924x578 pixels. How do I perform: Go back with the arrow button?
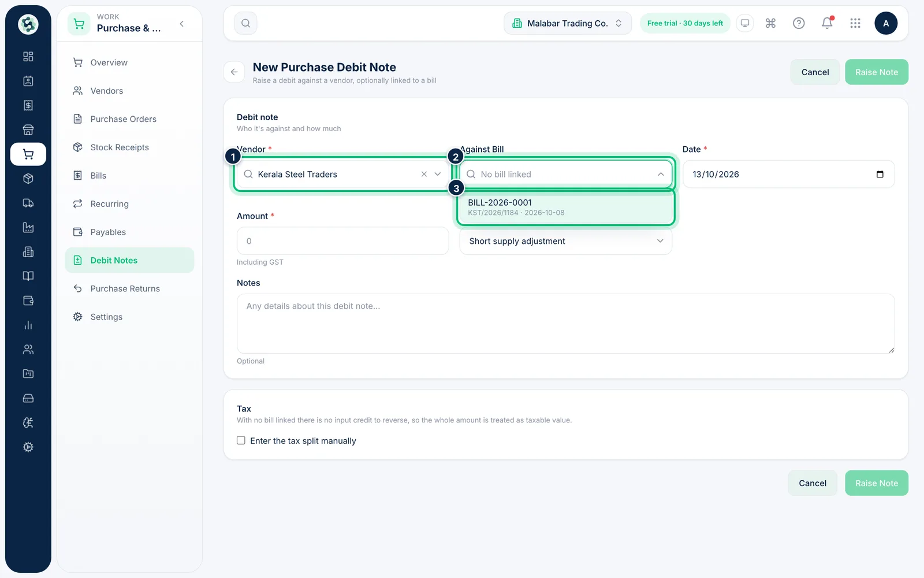click(x=234, y=72)
